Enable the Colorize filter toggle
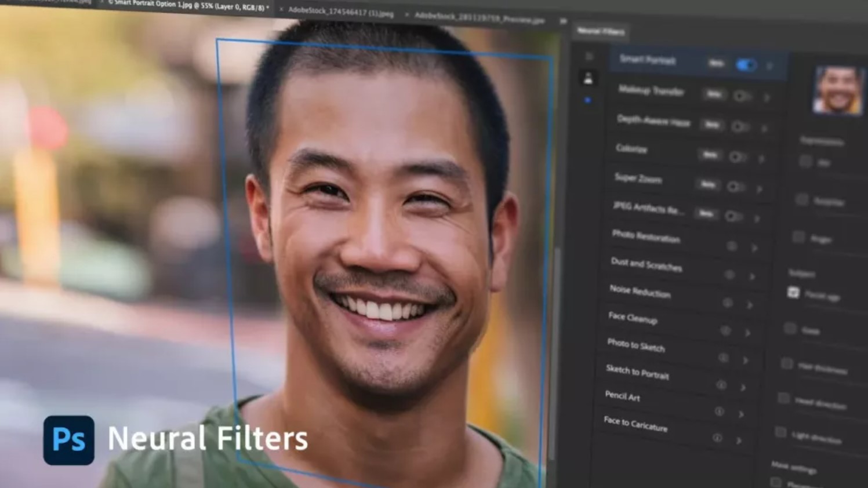Viewport: 868px width, 488px height. 737,156
